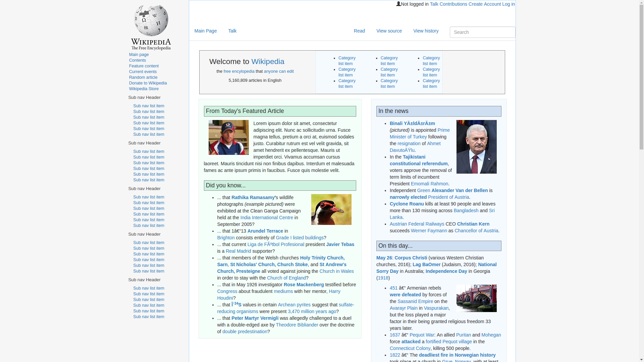Viewport: 644px width, 362px height.
Task: Open the Bangladesh link
Action: (466, 210)
